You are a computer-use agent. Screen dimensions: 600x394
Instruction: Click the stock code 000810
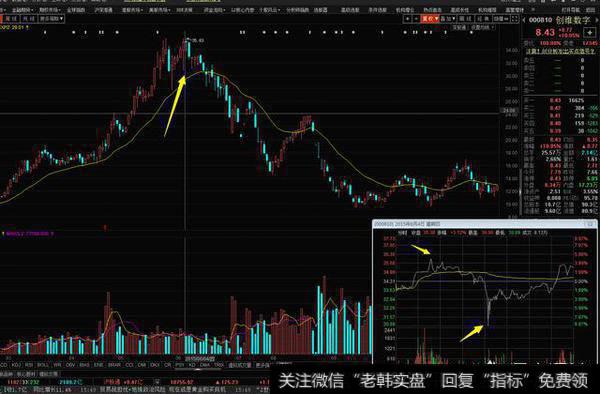[540, 20]
